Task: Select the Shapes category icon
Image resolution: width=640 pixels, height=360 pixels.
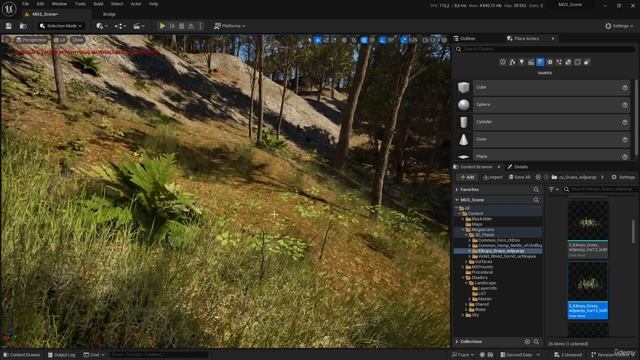Action: click(x=540, y=62)
